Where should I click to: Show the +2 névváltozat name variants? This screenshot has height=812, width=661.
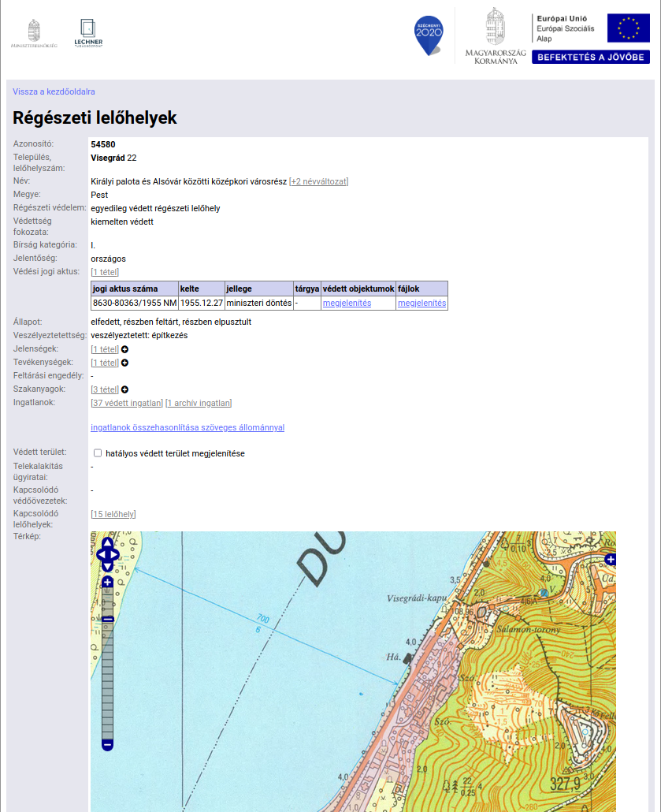(318, 182)
